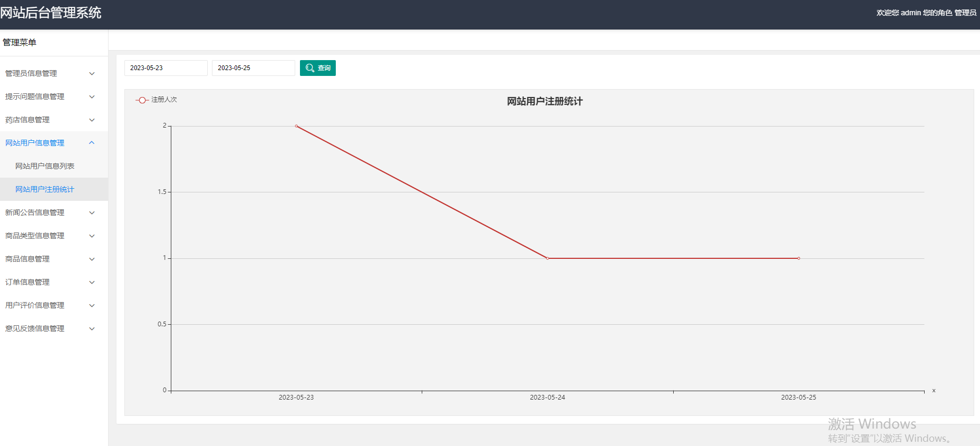The height and width of the screenshot is (446, 980).
Task: Click the end date field 2023-05-25
Action: point(254,68)
